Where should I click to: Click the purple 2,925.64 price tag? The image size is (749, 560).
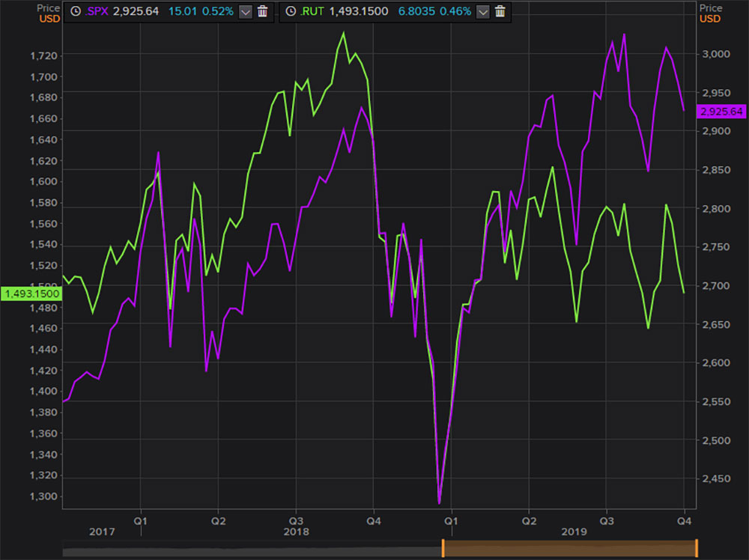pyautogui.click(x=721, y=112)
